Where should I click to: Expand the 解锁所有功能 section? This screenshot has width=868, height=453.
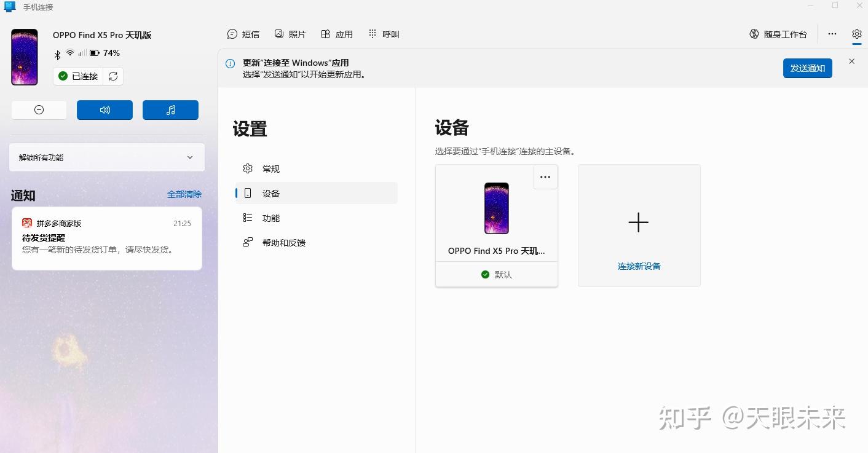tap(190, 157)
